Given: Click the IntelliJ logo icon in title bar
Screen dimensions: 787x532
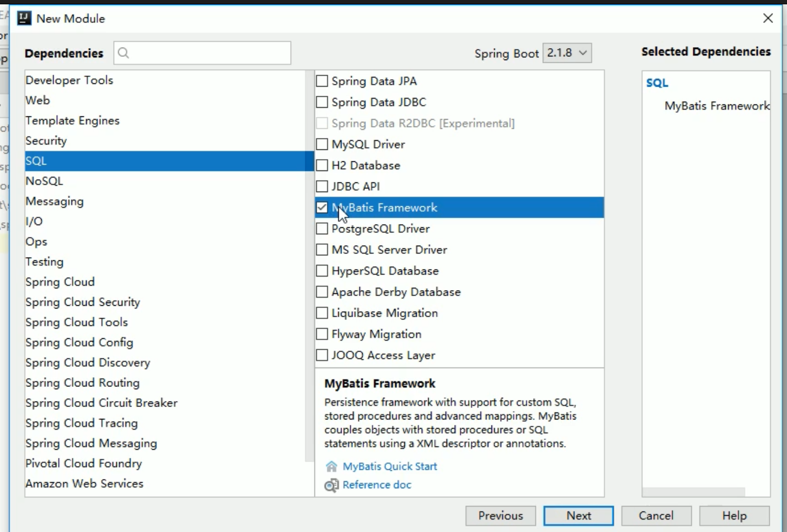Looking at the screenshot, I should [24, 18].
